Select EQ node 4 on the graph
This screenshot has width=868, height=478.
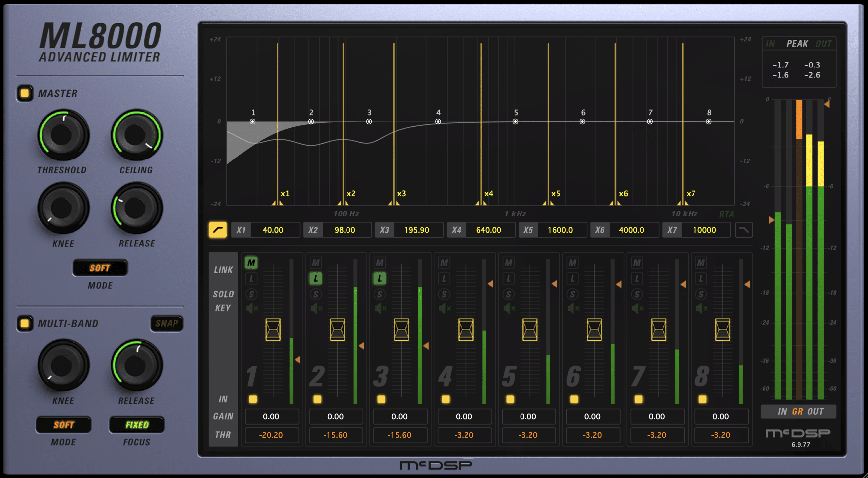(438, 121)
